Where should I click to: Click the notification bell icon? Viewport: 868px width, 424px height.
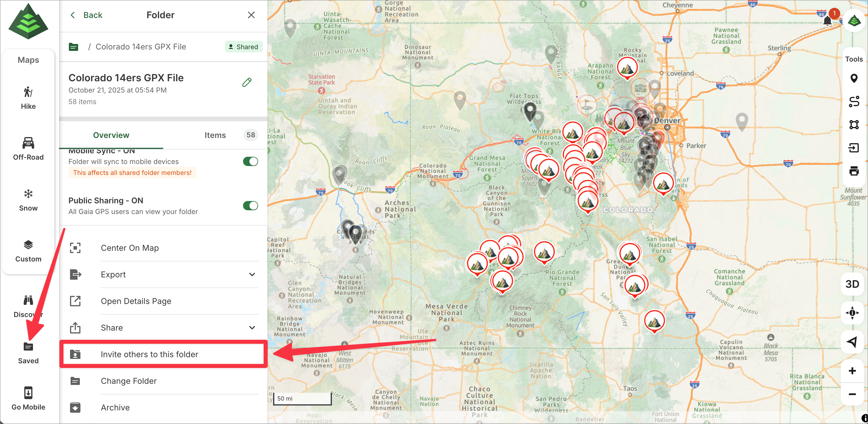(827, 21)
